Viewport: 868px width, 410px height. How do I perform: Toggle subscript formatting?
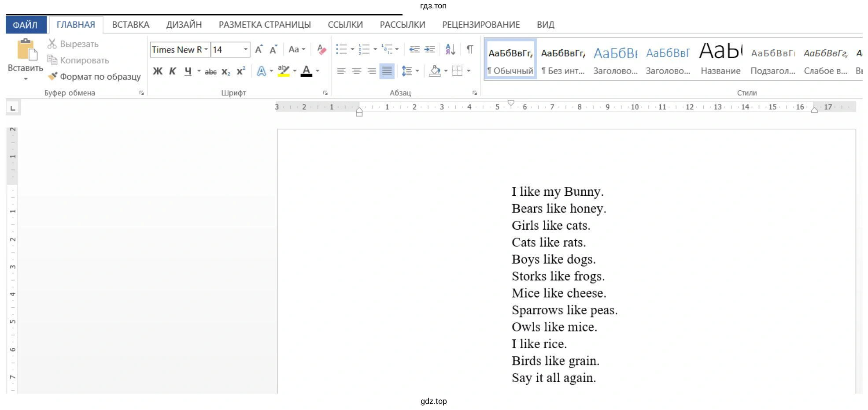tap(226, 71)
